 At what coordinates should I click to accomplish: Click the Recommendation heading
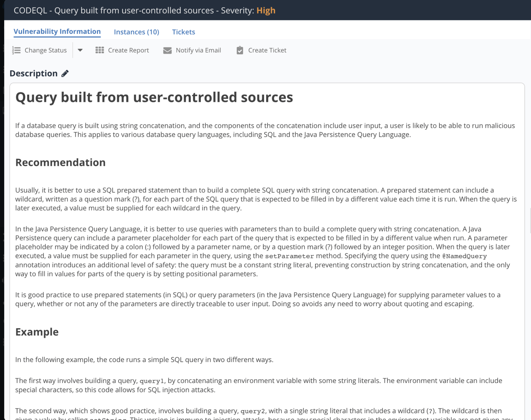[60, 162]
